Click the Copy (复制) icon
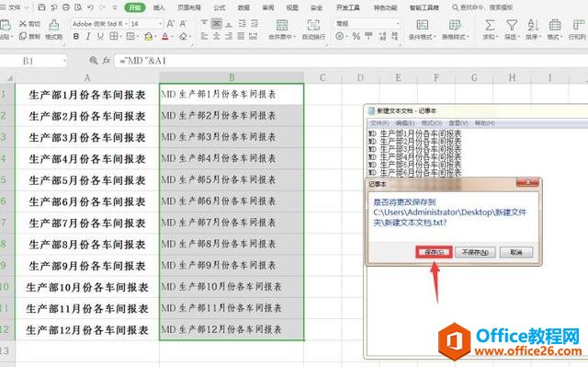 coord(23,37)
